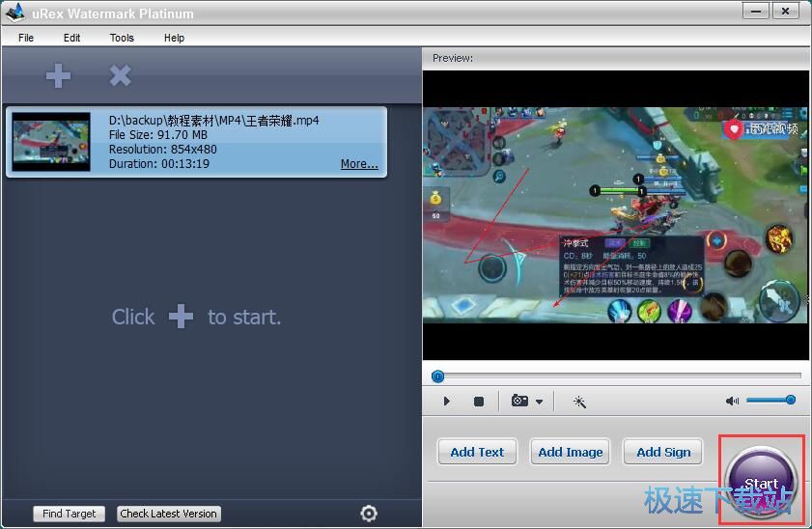Image resolution: width=812 pixels, height=529 pixels.
Task: Minimize the uRex Watermark Platinum window
Action: 756,11
